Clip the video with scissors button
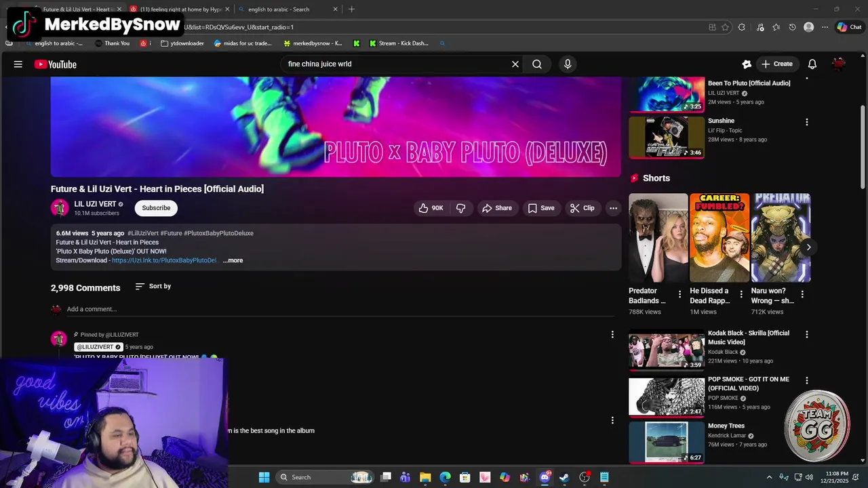The width and height of the screenshot is (868, 488). [x=583, y=208]
